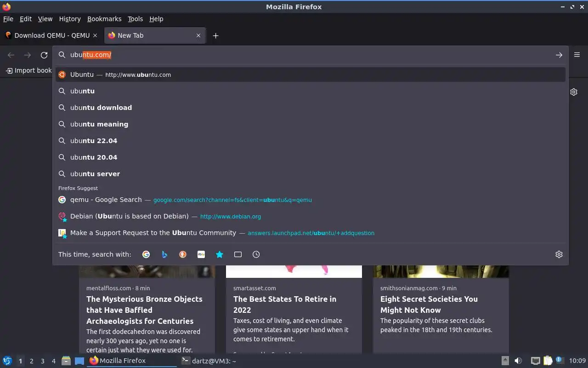Open Debian bookmark suggestion debian.org
Image resolution: width=588 pixels, height=368 pixels.
point(311,216)
